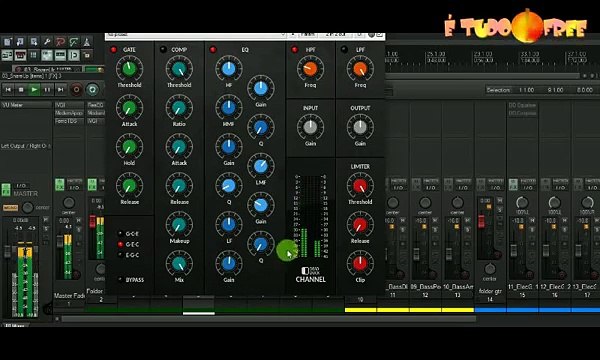
Task: Click the EQ HF frequency knob
Action: pyautogui.click(x=229, y=68)
